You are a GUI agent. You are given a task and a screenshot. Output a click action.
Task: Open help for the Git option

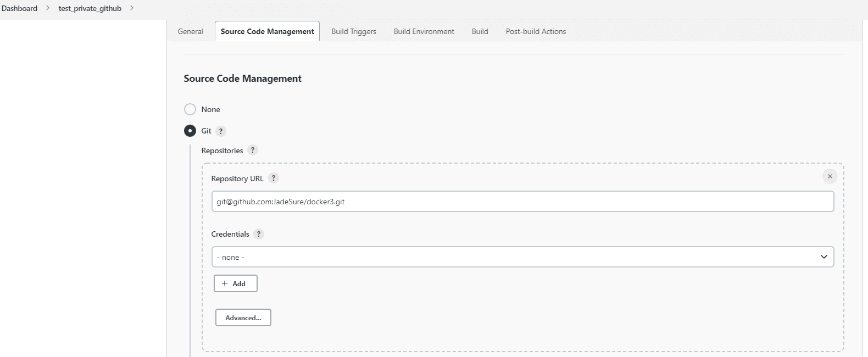(x=221, y=131)
